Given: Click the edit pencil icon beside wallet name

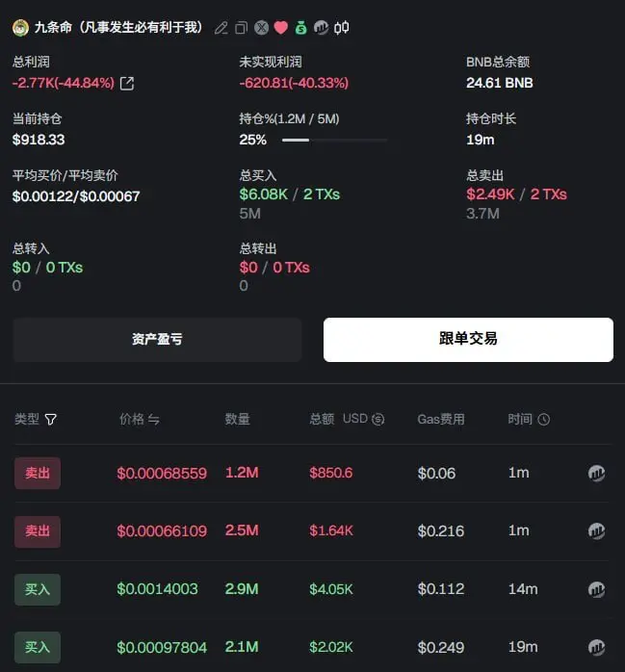Looking at the screenshot, I should (x=221, y=28).
